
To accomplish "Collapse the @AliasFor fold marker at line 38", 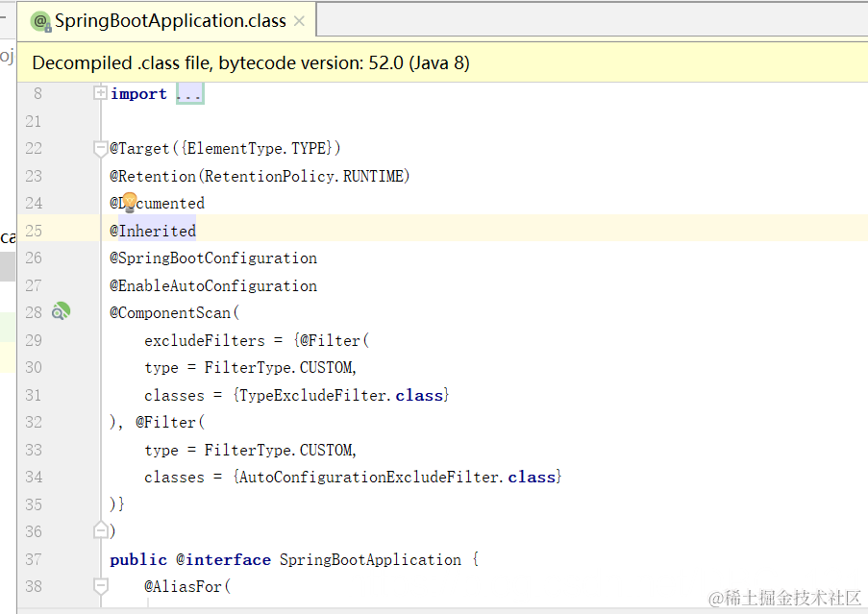I will [x=100, y=586].
